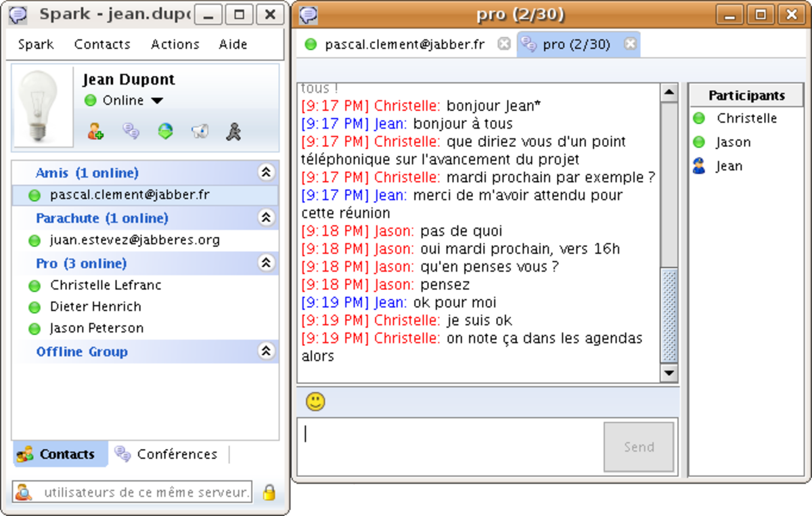Open the smiley emoticon picker
The height and width of the screenshot is (516, 812).
tap(315, 402)
